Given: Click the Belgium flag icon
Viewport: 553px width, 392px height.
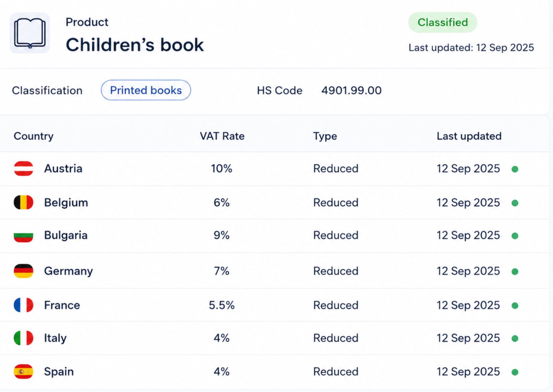Looking at the screenshot, I should click(x=23, y=202).
